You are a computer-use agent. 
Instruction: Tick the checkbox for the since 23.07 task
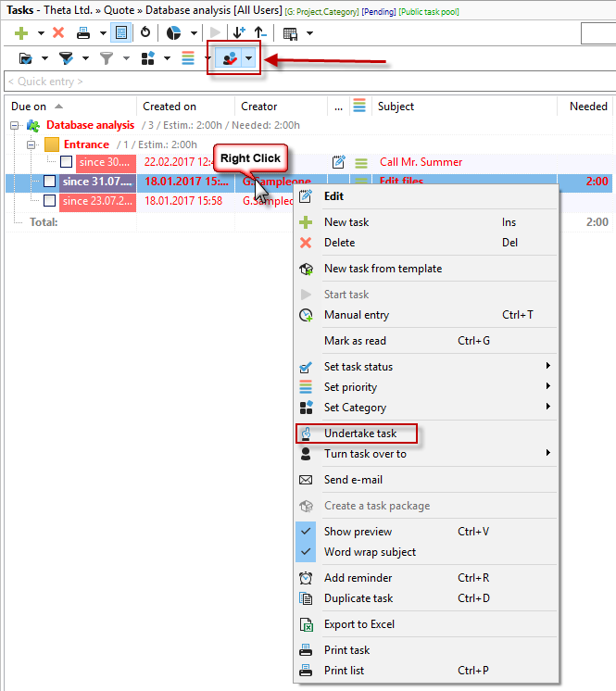49,201
